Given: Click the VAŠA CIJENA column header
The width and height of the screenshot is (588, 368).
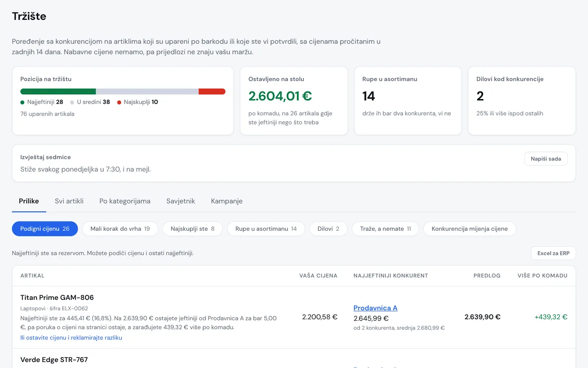Looking at the screenshot, I should [318, 276].
